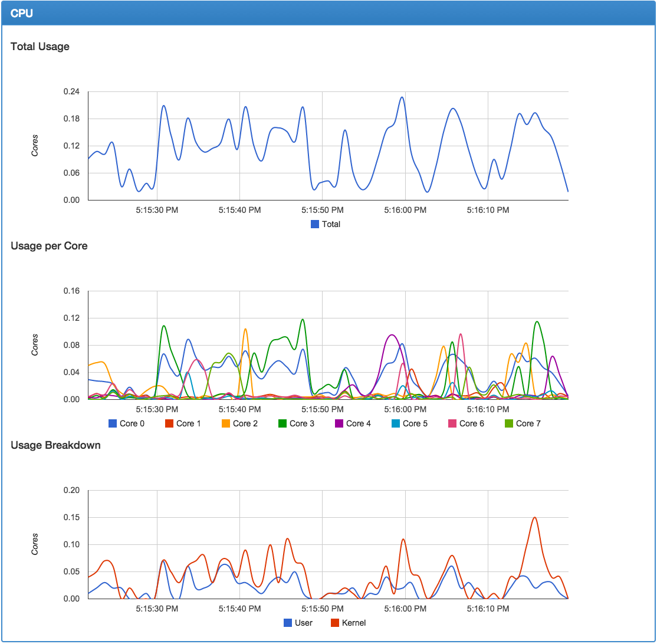Click the Total label below the first chart
Image resolution: width=657 pixels, height=644 pixels.
coord(330,224)
